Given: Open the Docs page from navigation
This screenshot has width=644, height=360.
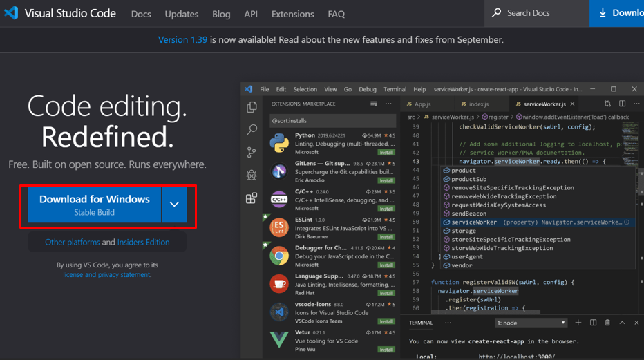Looking at the screenshot, I should point(141,14).
